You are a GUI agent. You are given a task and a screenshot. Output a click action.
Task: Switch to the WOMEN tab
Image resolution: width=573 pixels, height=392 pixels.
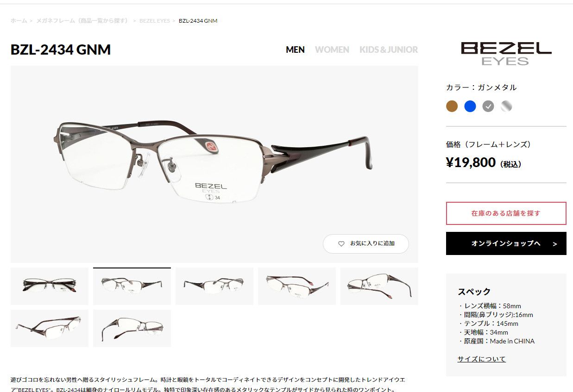click(x=332, y=50)
